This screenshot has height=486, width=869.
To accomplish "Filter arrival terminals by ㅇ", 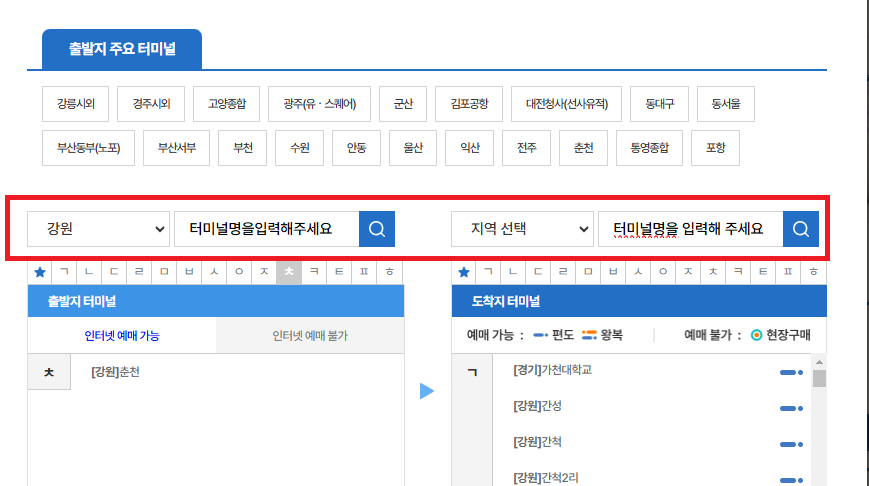I will 663,272.
